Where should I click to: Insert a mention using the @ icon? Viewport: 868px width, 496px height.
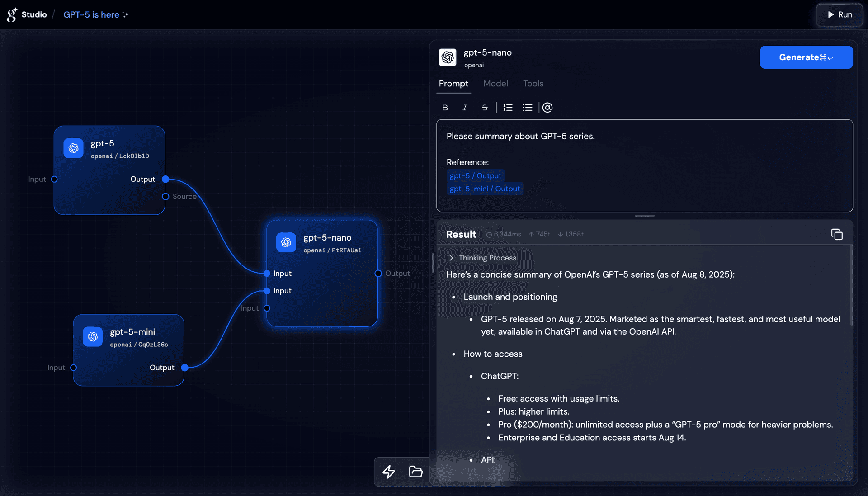tap(547, 108)
